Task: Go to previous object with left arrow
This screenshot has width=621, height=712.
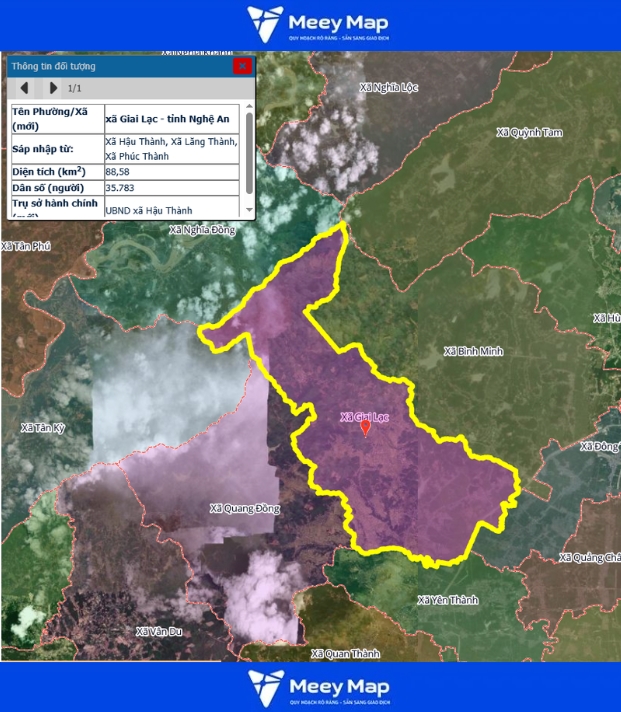Action: coord(24,88)
